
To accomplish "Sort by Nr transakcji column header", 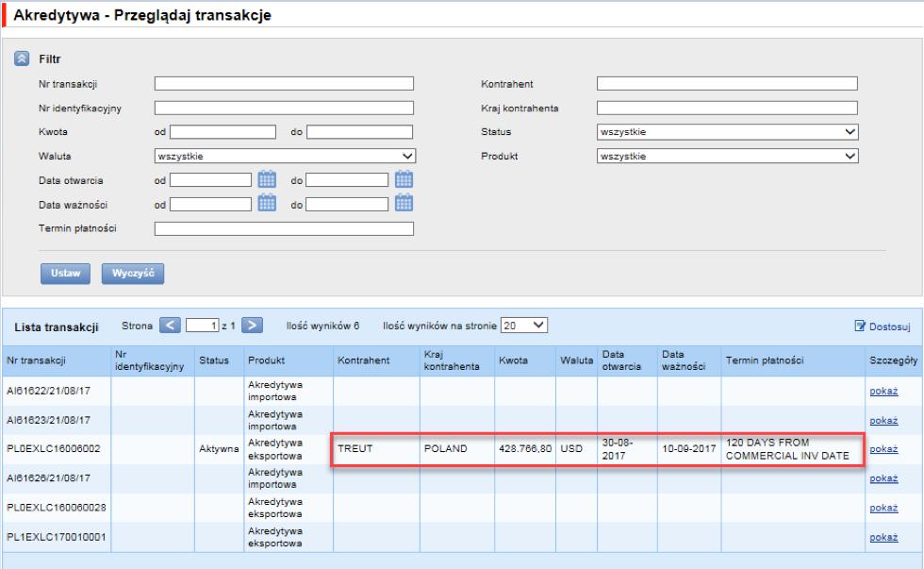I will click(36, 360).
